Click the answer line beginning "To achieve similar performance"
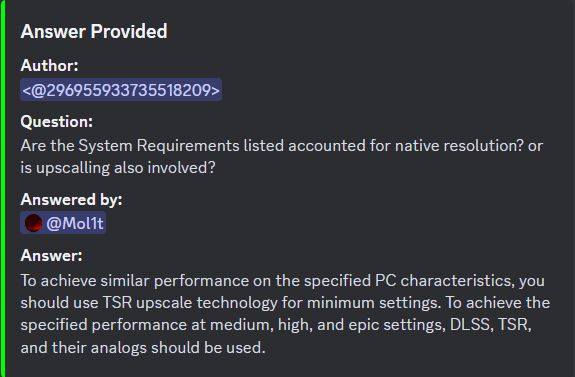Viewport: 575px width, 377px height. 283,281
